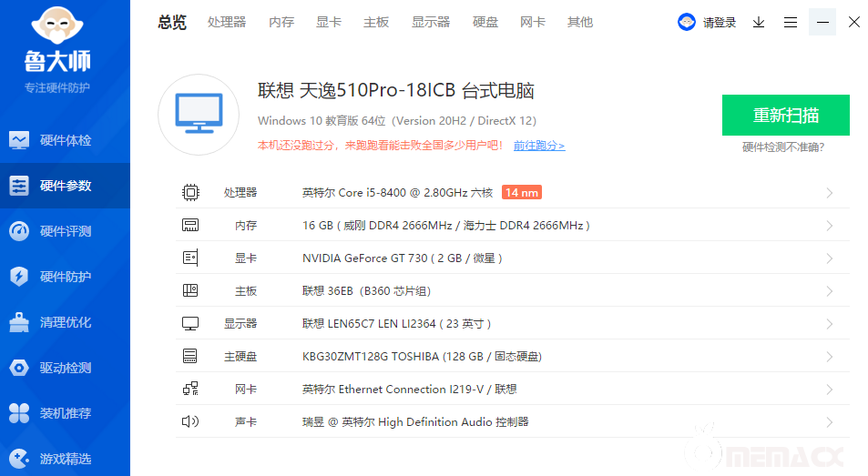Viewport: 868px width, 476px height.
Task: Open the hamburger menu in title bar
Action: coord(791,22)
